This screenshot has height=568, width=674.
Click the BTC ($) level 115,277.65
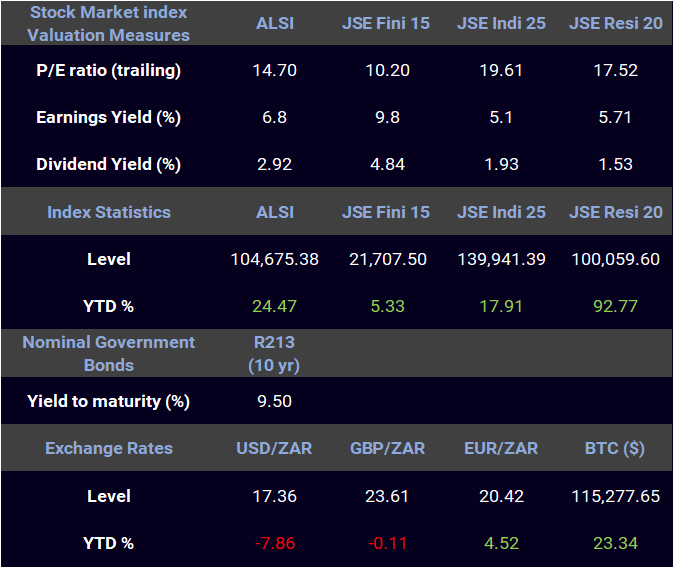pyautogui.click(x=615, y=496)
